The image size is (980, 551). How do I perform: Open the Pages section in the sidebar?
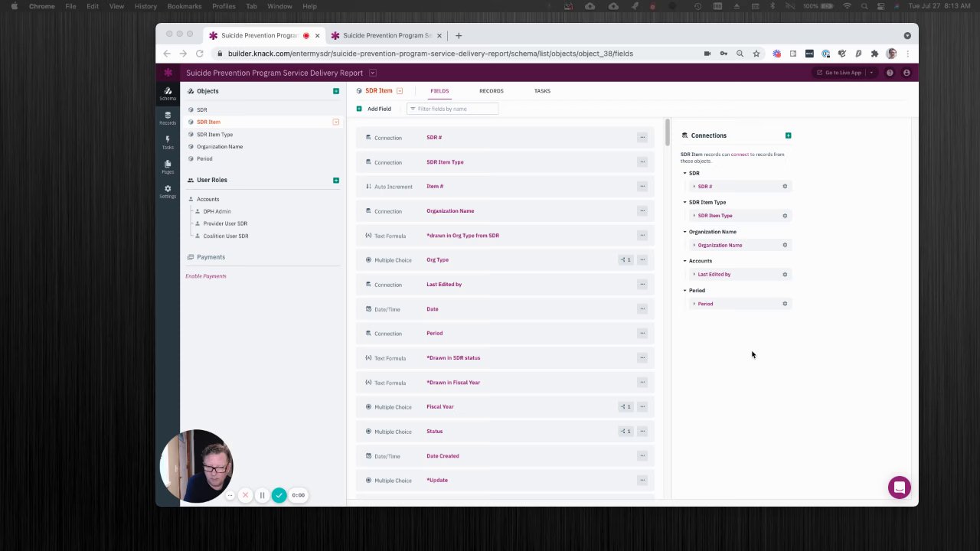click(x=168, y=167)
